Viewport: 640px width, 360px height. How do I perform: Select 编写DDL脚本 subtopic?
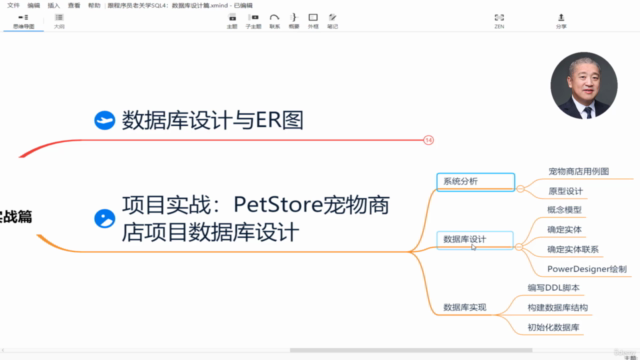(x=553, y=288)
